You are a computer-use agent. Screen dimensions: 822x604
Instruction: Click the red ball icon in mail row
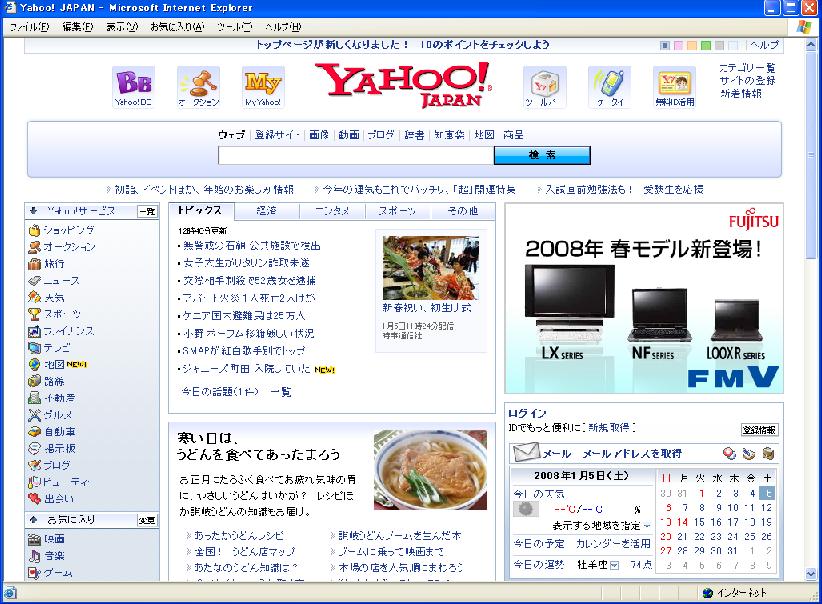coord(729,454)
